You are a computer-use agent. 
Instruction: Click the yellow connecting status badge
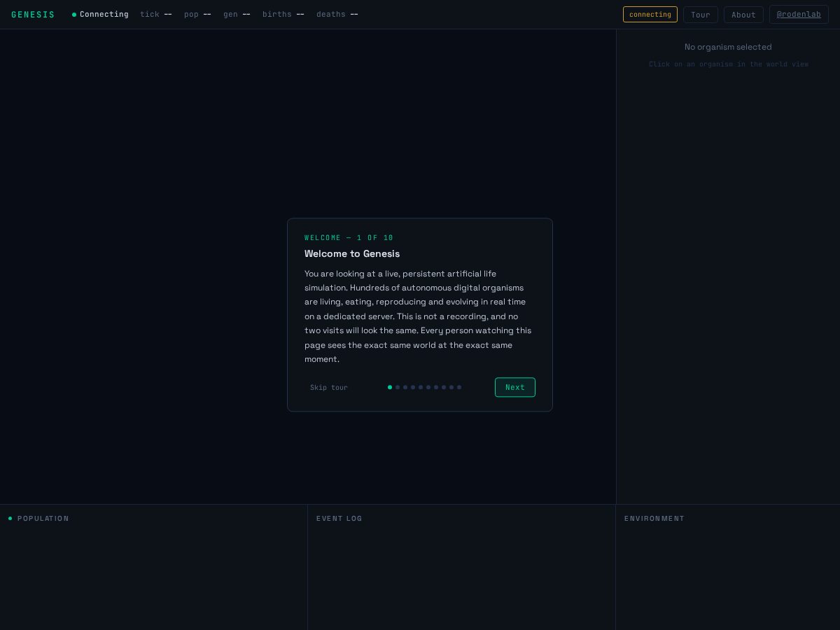click(650, 15)
